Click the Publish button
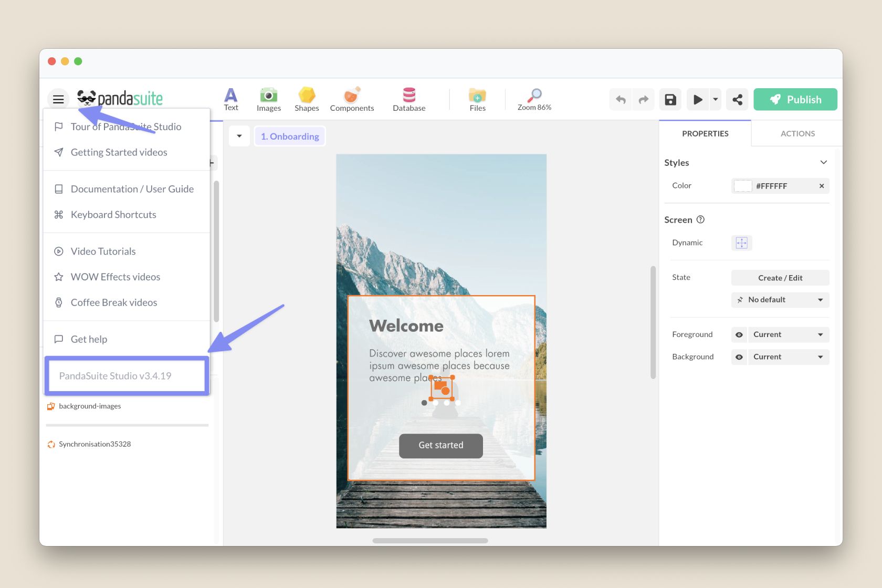 pyautogui.click(x=795, y=100)
